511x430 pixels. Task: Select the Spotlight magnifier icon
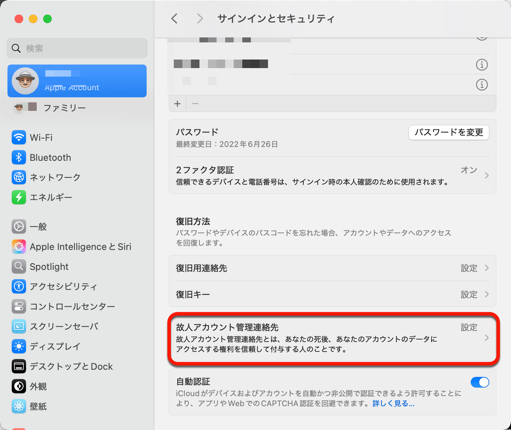pyautogui.click(x=19, y=267)
